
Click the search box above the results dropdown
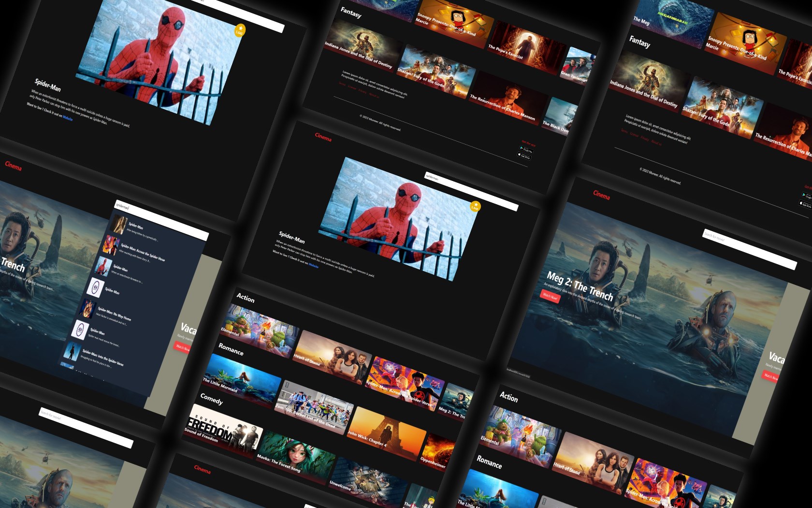point(161,220)
